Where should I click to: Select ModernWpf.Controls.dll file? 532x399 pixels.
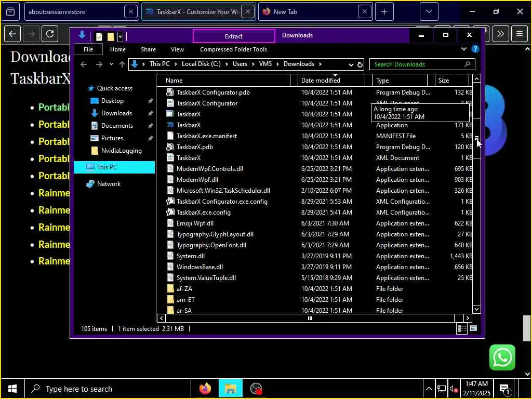(210, 169)
